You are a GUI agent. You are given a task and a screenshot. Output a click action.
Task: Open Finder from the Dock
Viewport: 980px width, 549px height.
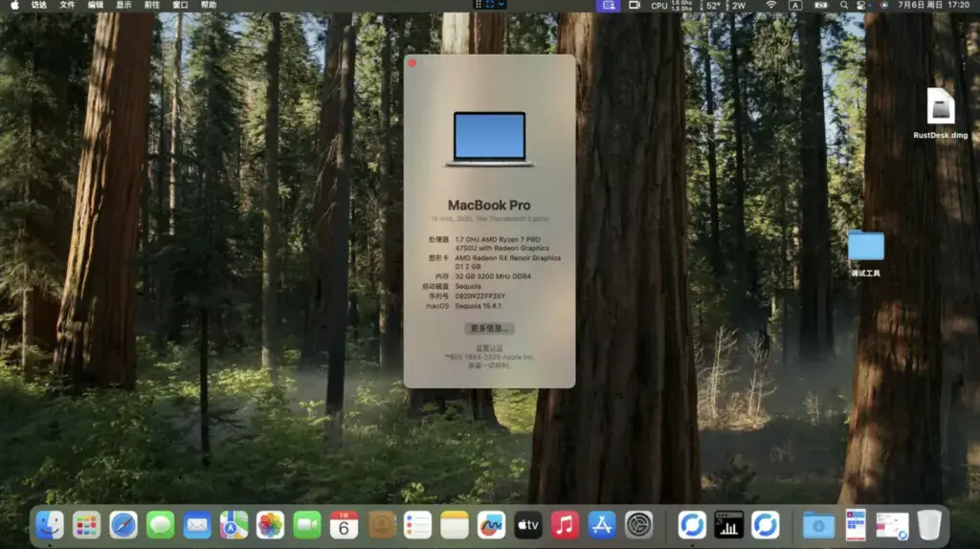click(50, 525)
